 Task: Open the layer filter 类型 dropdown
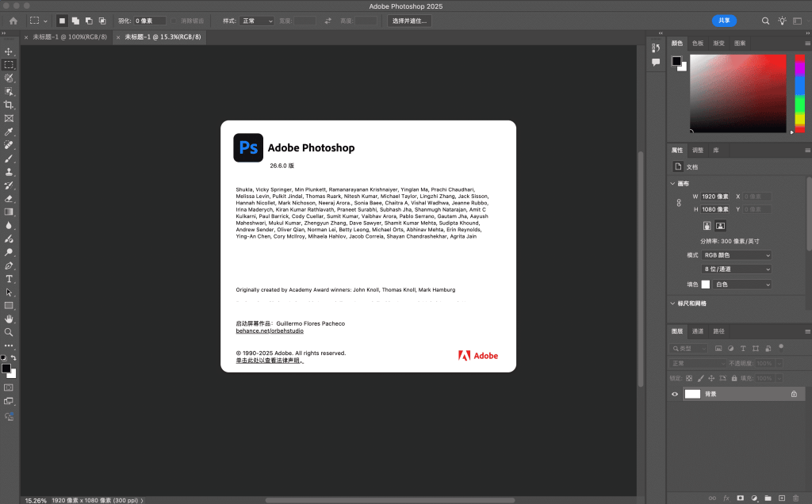pyautogui.click(x=688, y=348)
